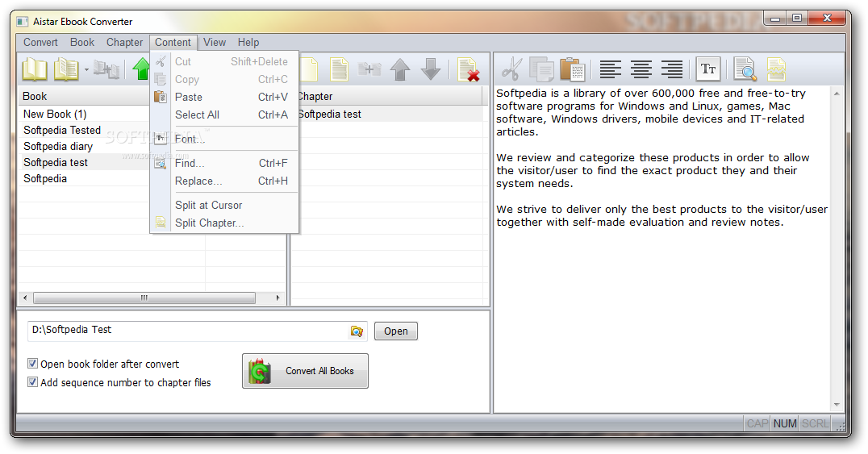Image resolution: width=868 pixels, height=454 pixels.
Task: Click the first open-book toolbar icon
Action: pos(35,70)
